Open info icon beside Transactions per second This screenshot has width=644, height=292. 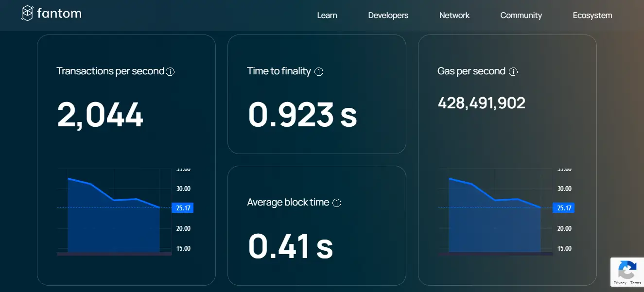pos(170,71)
